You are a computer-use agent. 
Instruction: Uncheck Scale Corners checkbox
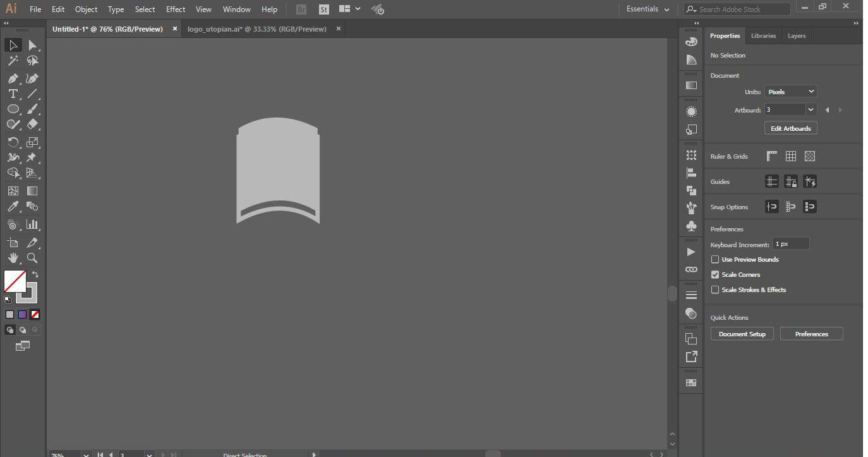tap(715, 274)
